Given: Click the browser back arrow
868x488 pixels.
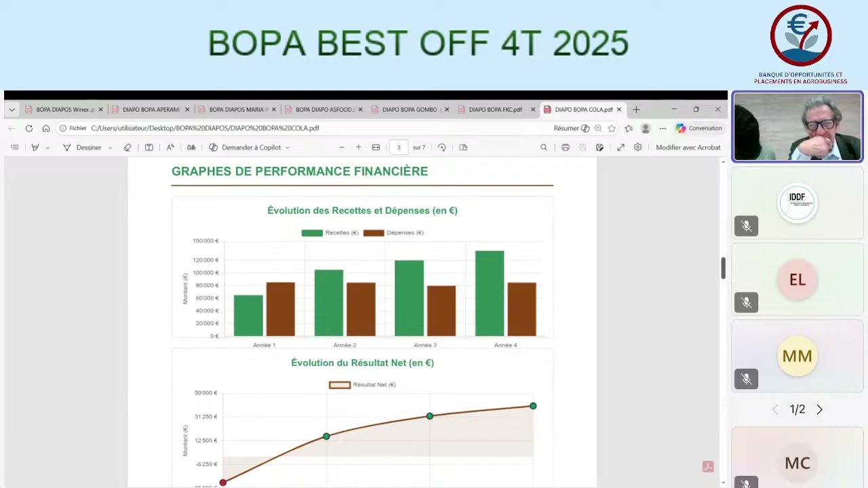Looking at the screenshot, I should pyautogui.click(x=12, y=128).
